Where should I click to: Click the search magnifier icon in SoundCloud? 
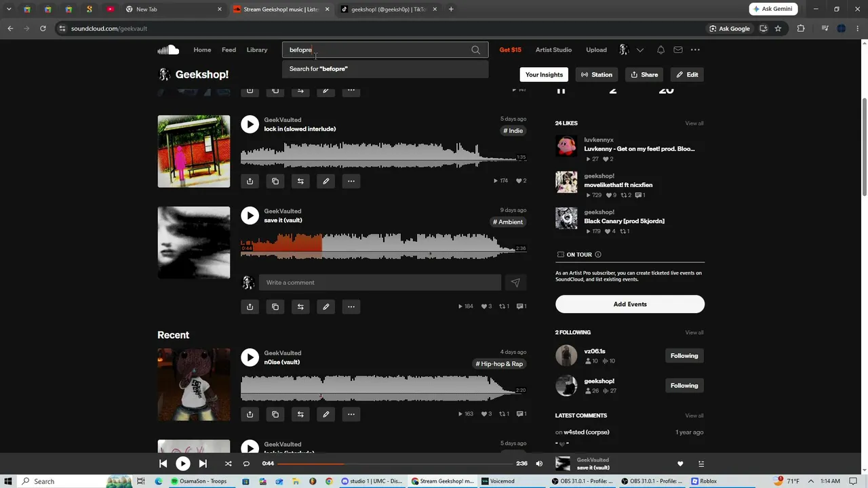point(475,49)
